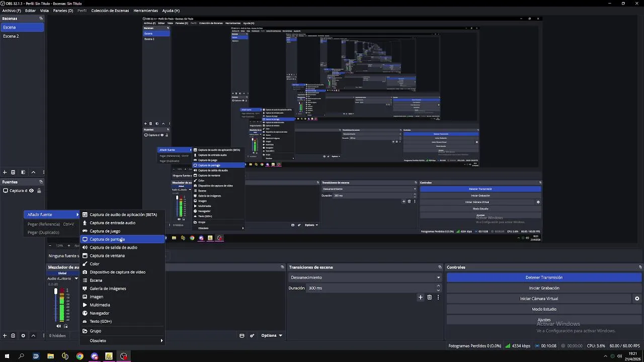Undock the Transiciones de escena panel

[440, 267]
